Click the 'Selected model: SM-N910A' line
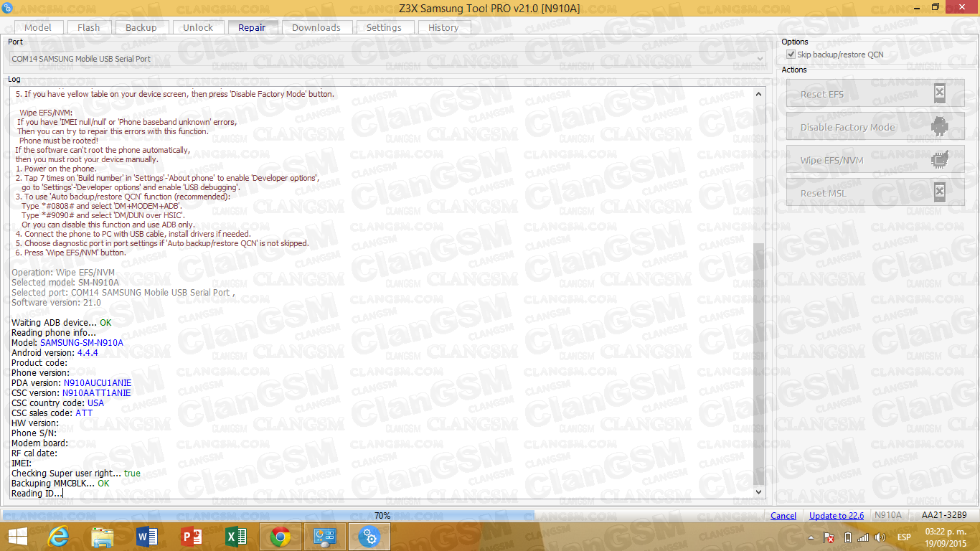 (x=65, y=283)
